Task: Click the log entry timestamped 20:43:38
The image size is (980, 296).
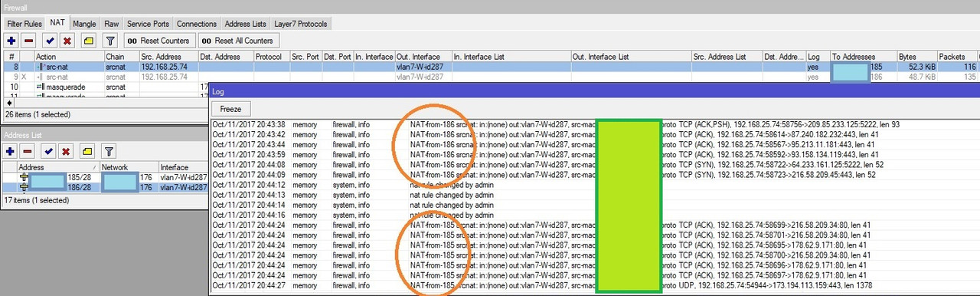Action: pos(595,124)
